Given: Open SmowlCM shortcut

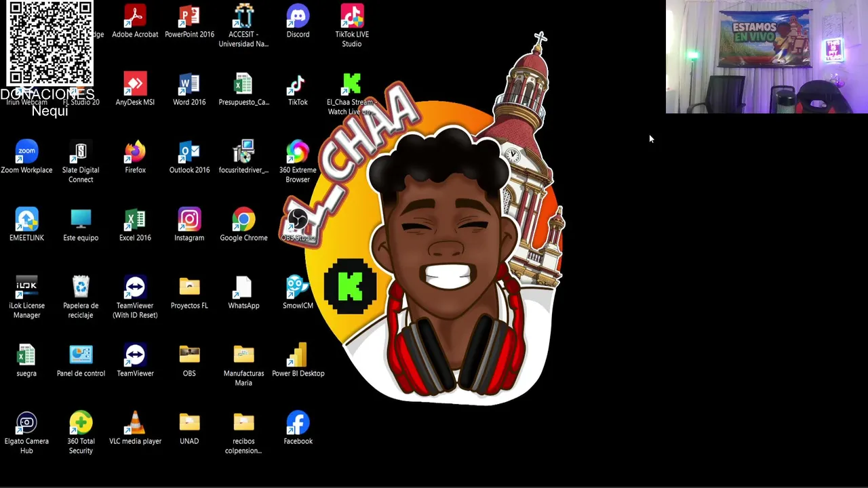Looking at the screenshot, I should [x=298, y=293].
